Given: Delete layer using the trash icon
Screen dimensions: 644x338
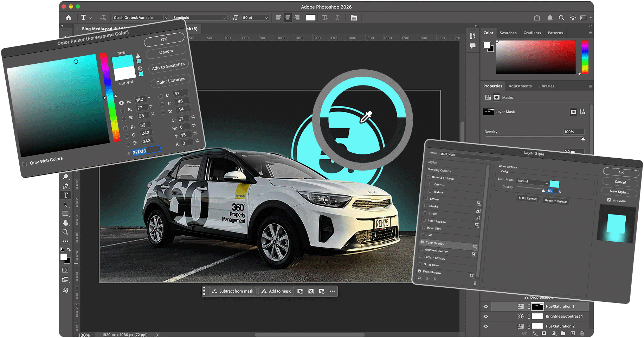Looking at the screenshot, I should [582, 333].
